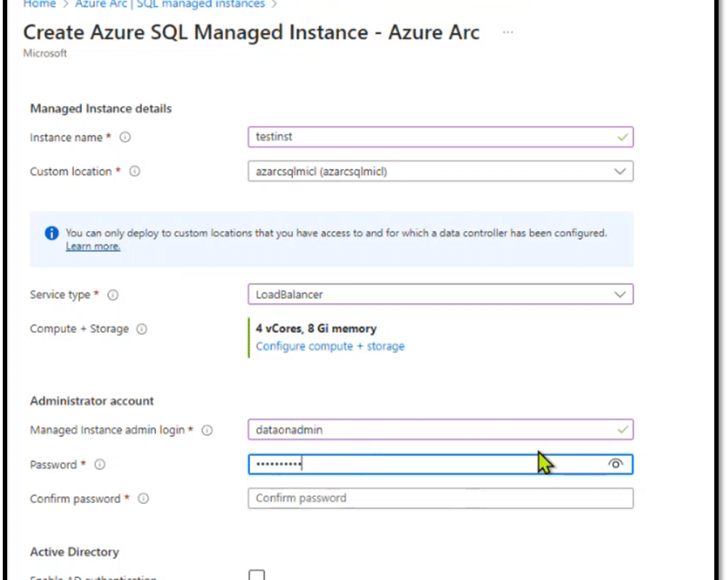The width and height of the screenshot is (728, 580).
Task: Open the Custom location dropdown
Action: (x=441, y=171)
